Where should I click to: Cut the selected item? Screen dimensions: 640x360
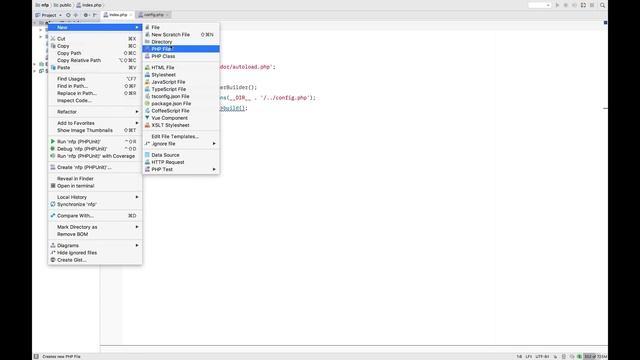[95, 39]
